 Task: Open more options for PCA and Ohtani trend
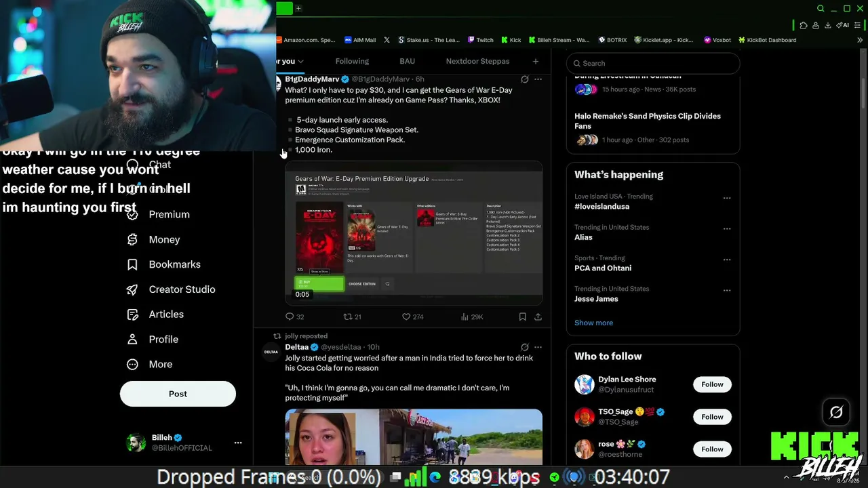pos(727,260)
